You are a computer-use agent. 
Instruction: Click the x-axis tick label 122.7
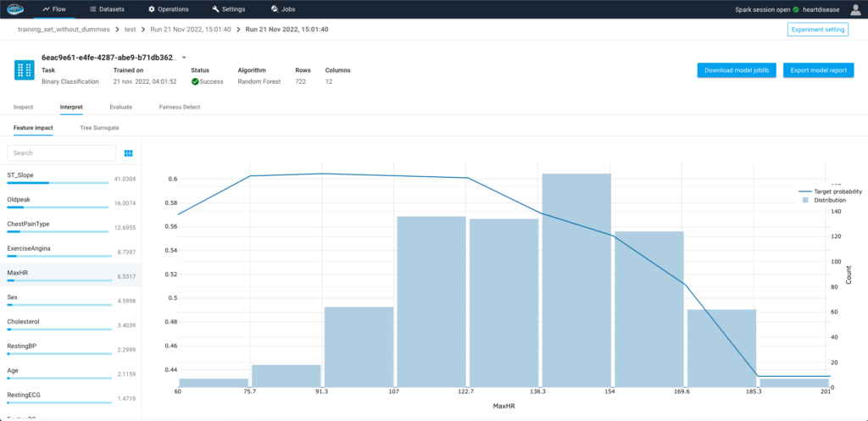coord(466,391)
